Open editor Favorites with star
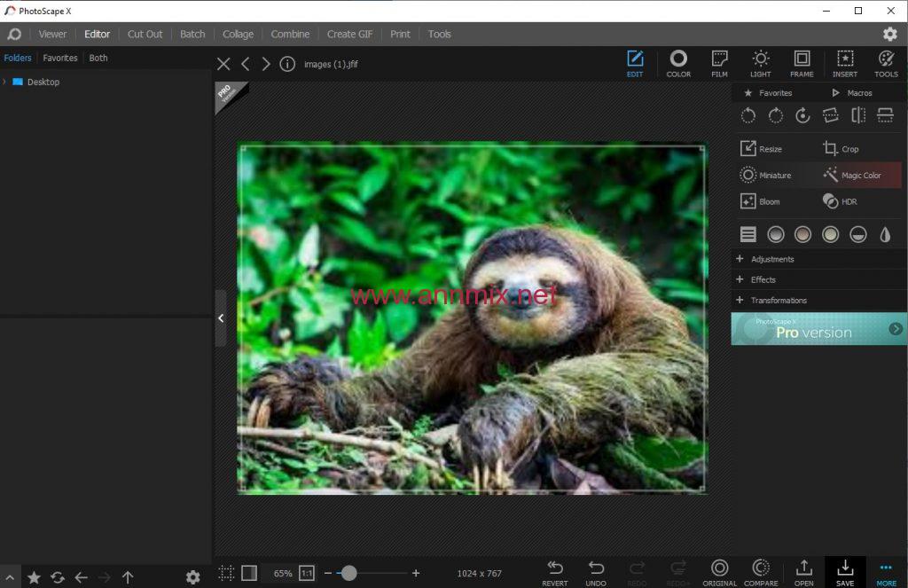Screen dimensions: 908x588 coord(768,93)
